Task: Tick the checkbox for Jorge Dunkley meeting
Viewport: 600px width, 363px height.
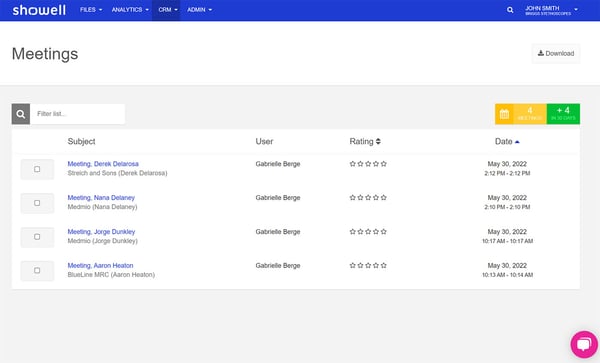Action: 37,237
